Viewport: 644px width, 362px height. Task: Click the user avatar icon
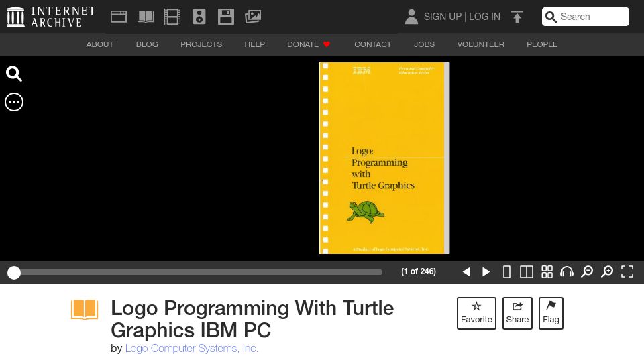click(x=411, y=17)
